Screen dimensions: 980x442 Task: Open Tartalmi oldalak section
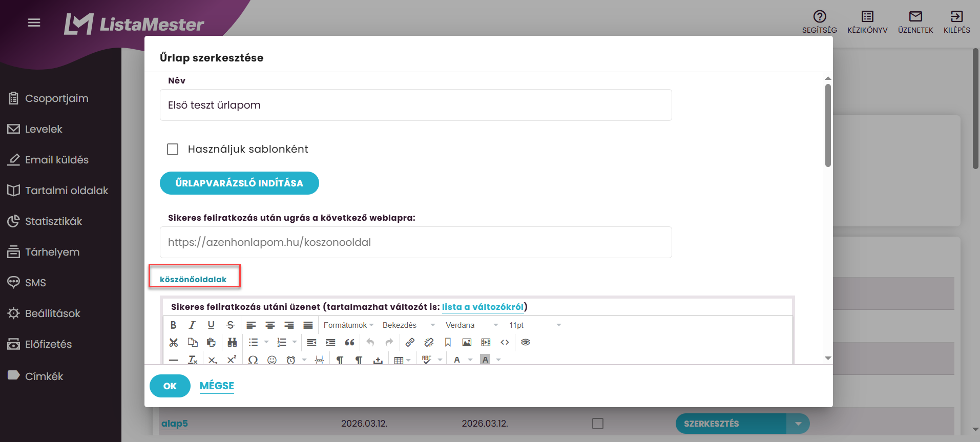(x=58, y=191)
